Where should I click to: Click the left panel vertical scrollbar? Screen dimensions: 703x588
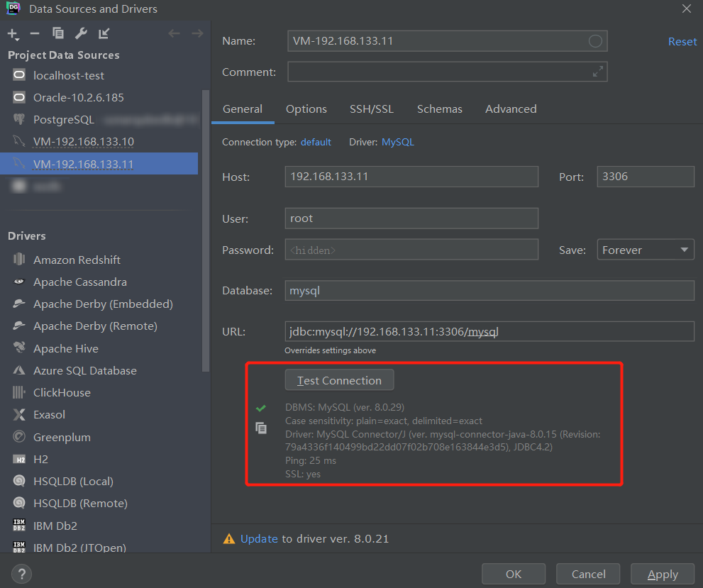coord(206,231)
